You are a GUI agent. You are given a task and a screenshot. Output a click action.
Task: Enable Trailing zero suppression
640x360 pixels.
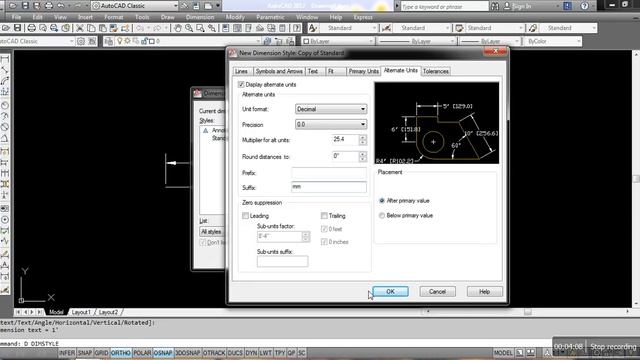(324, 216)
